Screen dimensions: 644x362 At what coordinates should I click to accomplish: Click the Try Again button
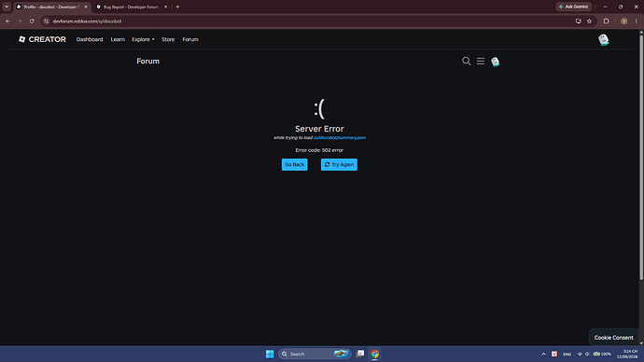coord(339,164)
